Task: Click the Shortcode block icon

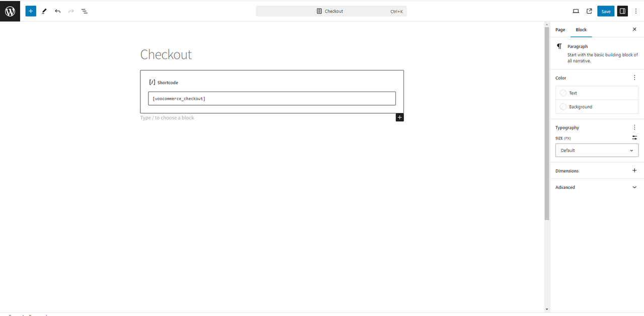Action: pyautogui.click(x=152, y=82)
